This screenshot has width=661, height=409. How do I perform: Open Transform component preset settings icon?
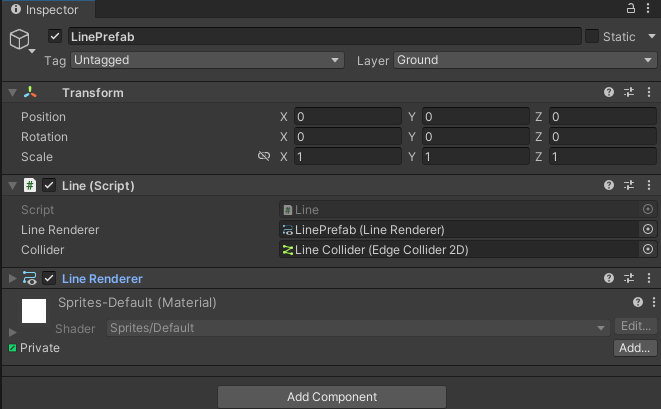pos(629,93)
